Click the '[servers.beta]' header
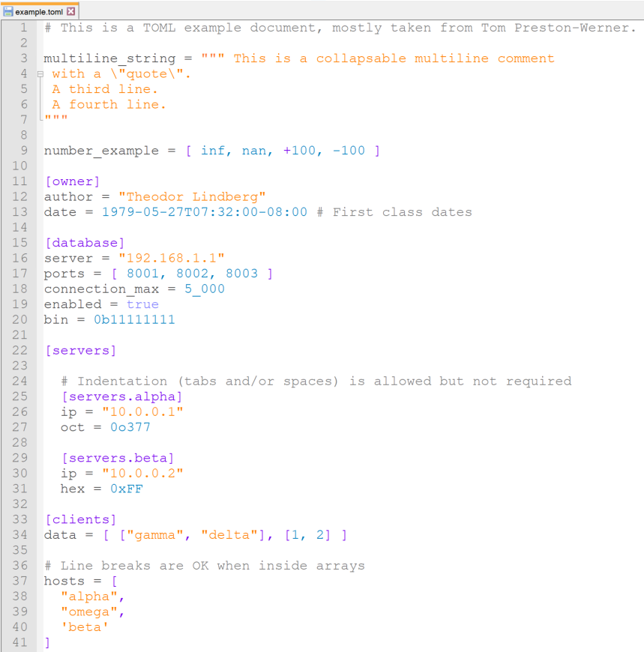Viewport: 644px width, 652px height. point(118,458)
